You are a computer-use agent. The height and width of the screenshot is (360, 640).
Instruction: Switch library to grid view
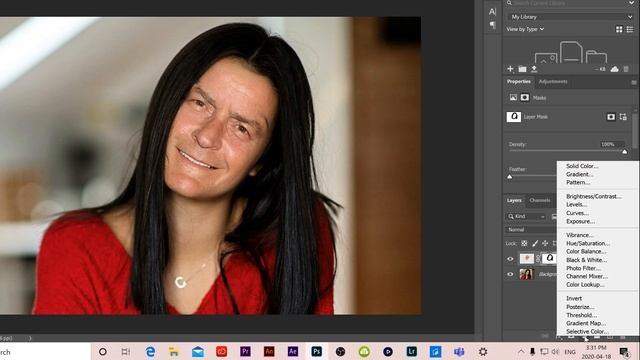(x=619, y=29)
